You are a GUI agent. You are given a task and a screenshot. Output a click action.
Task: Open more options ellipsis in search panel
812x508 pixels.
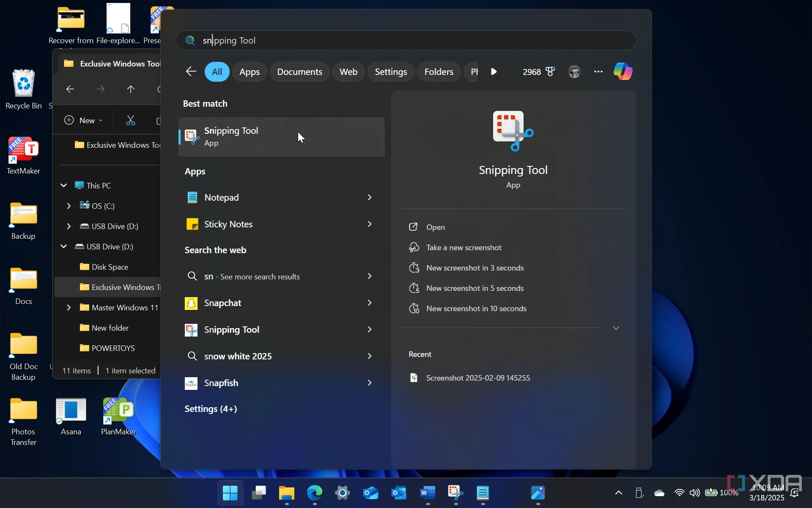click(598, 72)
